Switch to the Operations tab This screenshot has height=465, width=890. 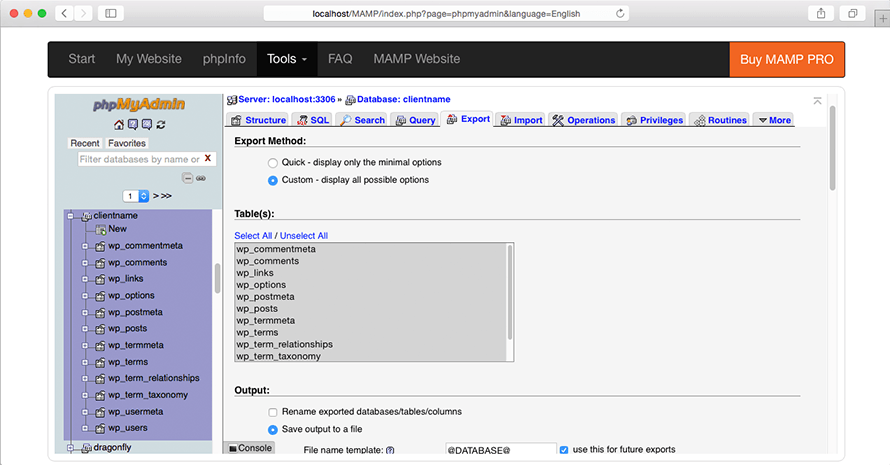click(x=583, y=120)
